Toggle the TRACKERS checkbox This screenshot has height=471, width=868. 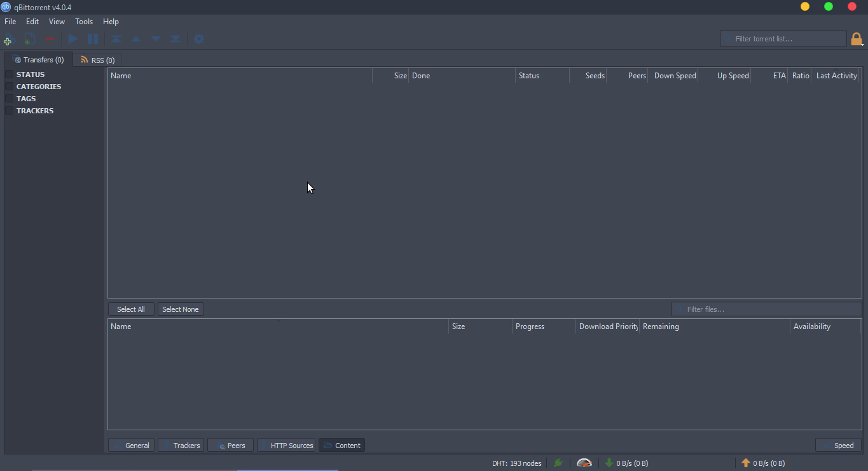click(9, 111)
